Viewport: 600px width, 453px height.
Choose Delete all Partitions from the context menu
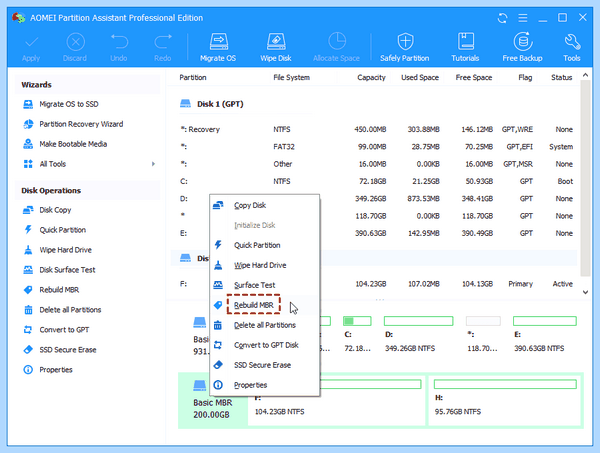click(x=265, y=325)
